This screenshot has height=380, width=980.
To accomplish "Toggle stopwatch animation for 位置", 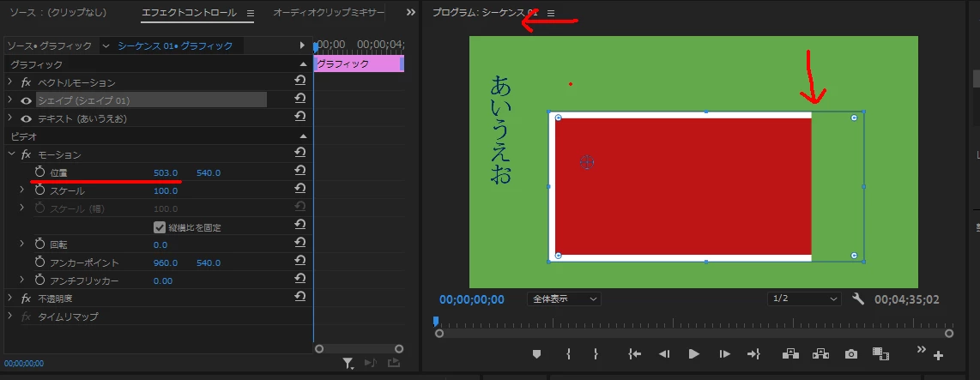I will 40,172.
